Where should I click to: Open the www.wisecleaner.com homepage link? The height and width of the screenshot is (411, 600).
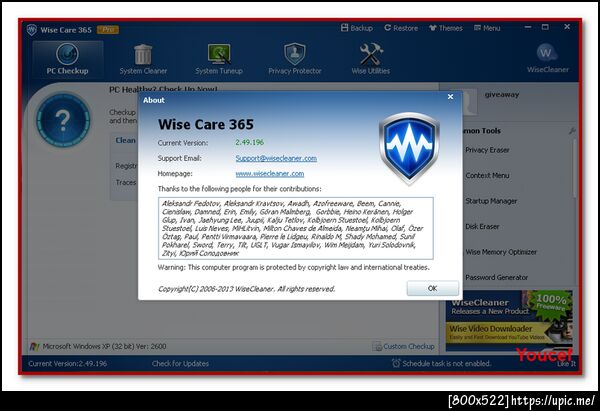270,174
